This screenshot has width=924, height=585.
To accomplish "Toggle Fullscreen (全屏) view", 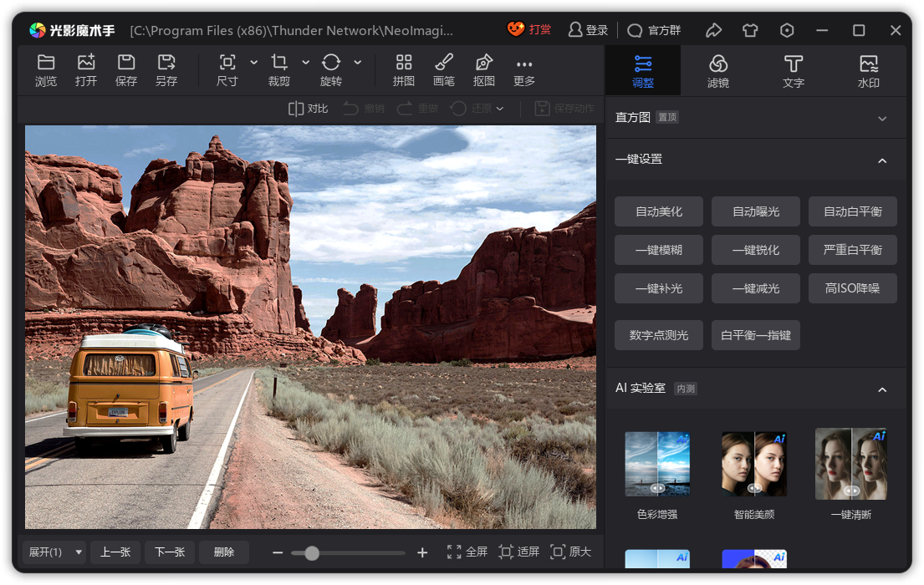I will point(467,552).
